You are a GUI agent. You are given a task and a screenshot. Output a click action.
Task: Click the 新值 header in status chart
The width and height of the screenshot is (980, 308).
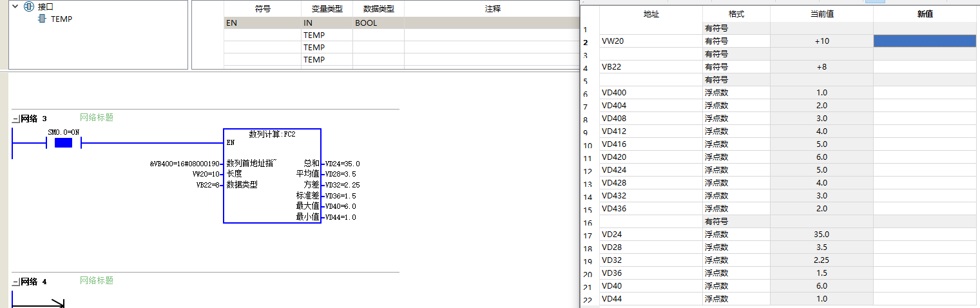pos(925,14)
